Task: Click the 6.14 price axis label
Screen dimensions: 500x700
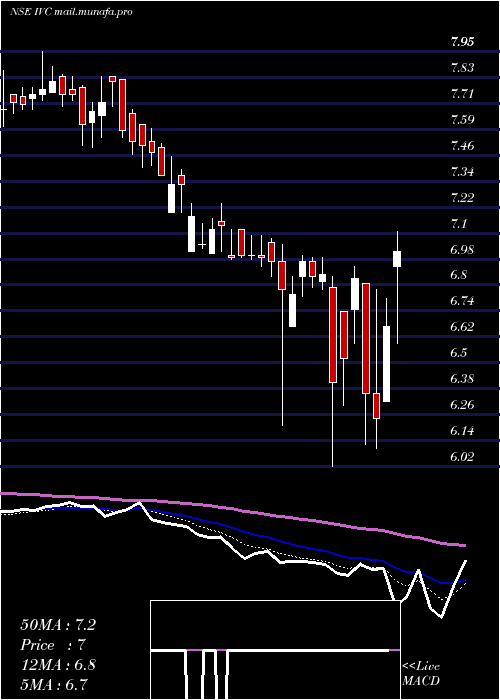Action: (x=462, y=431)
